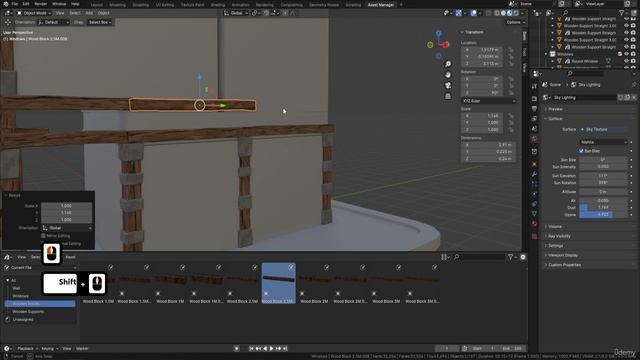Jump to the timeline start frame
The height and width of the screenshot is (360, 640).
[251, 349]
